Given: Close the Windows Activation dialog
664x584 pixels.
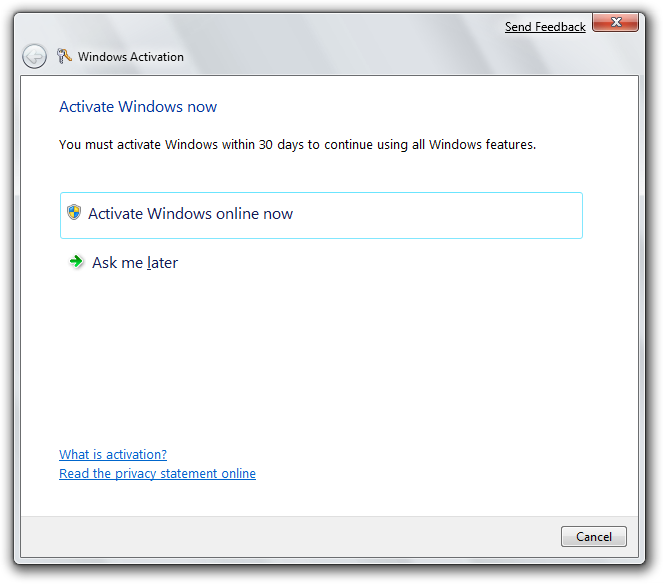Looking at the screenshot, I should (616, 22).
